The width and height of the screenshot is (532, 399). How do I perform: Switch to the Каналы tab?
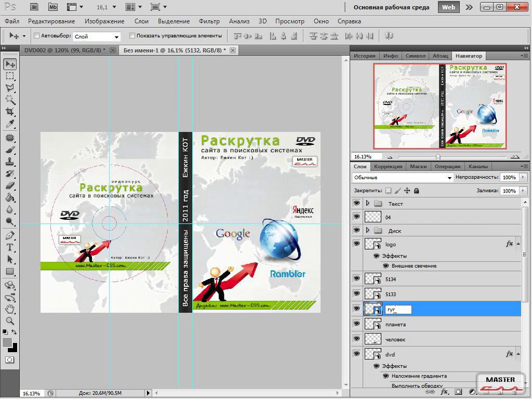click(477, 166)
